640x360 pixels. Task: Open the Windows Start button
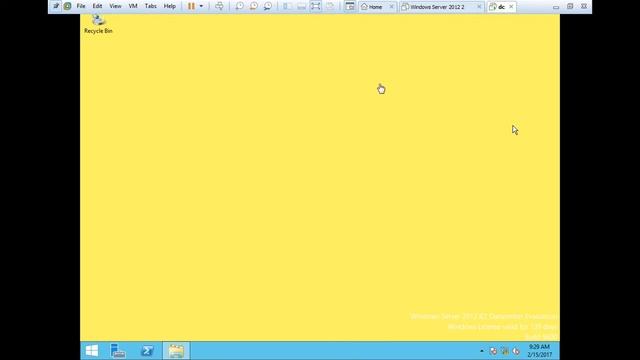pyautogui.click(x=92, y=351)
